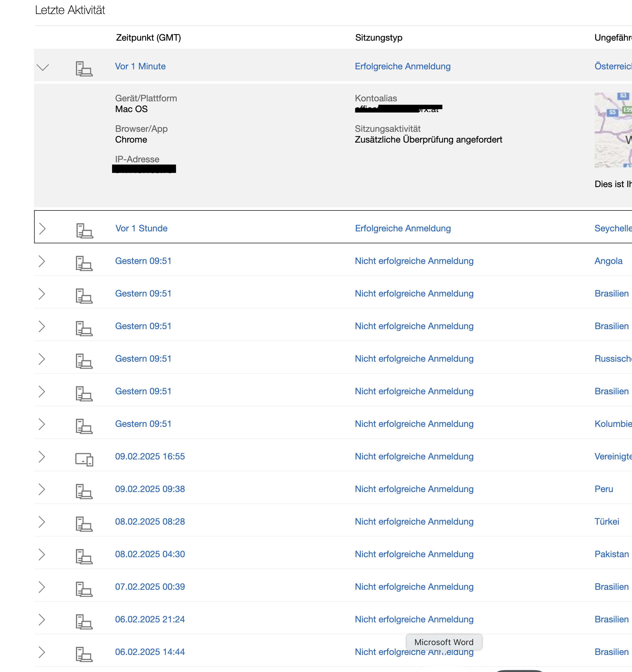Click the Microsoft Word tooltip label
This screenshot has width=632, height=672.
[444, 642]
